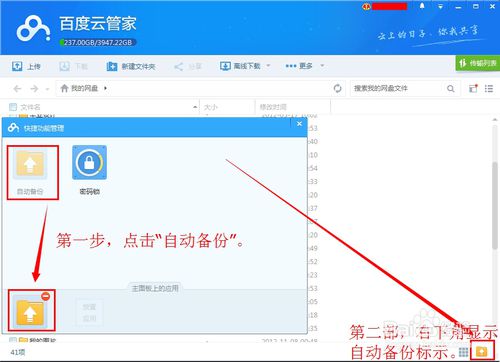The image size is (500, 362).
Task: Expand the More options dropdown arrow
Action: point(322,66)
